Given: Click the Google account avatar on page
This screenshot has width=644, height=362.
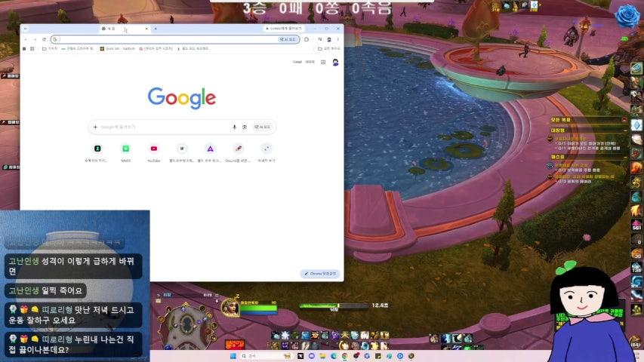Looking at the screenshot, I should coord(335,63).
